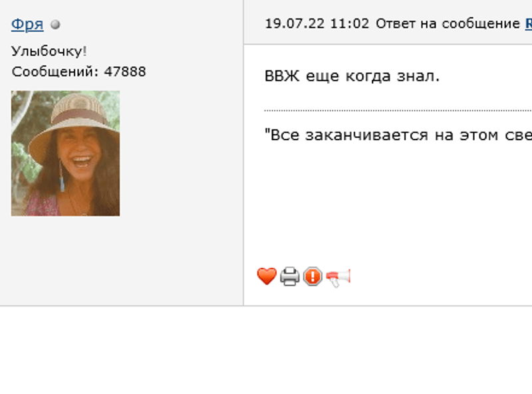This screenshot has width=532, height=394.
Task: Click the post timestamp 19.07.22 11:02
Action: tap(317, 24)
